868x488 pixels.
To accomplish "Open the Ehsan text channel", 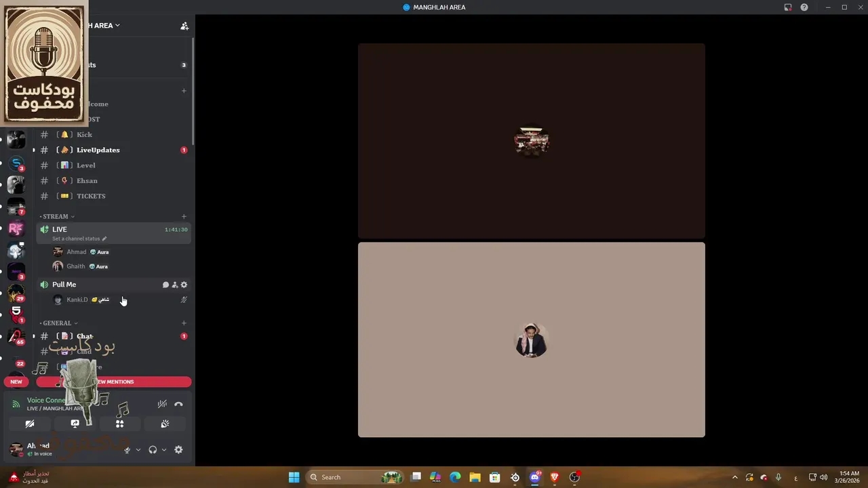I will point(113,181).
